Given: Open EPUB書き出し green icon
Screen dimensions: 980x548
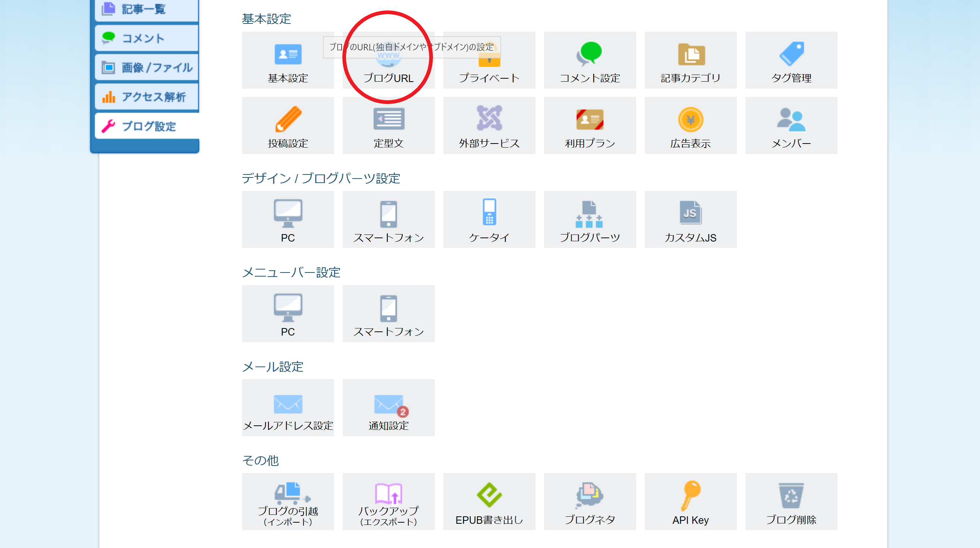Looking at the screenshot, I should point(489,495).
